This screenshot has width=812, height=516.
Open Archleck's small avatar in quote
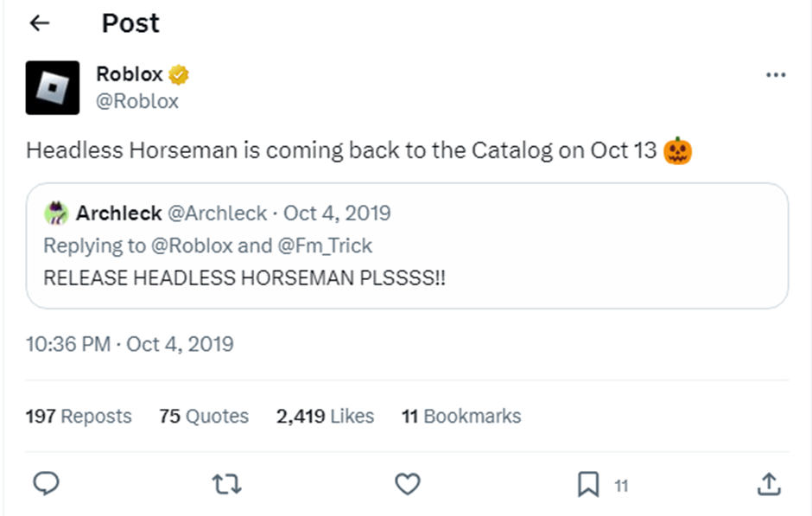point(55,213)
